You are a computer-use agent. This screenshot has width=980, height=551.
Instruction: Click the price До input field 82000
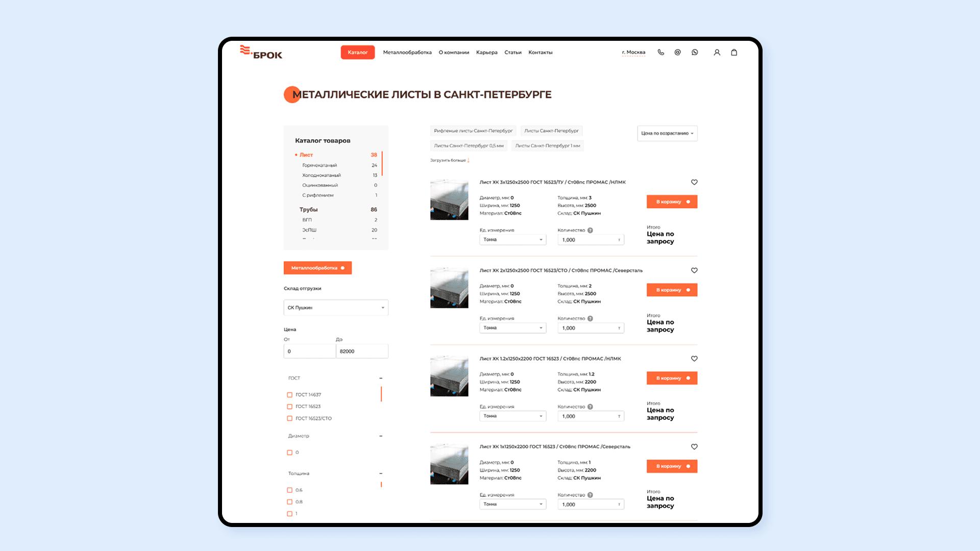pyautogui.click(x=362, y=351)
